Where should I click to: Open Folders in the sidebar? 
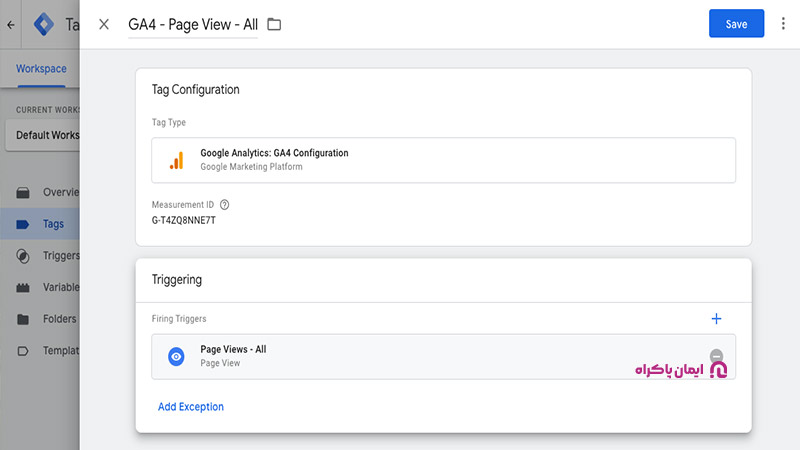tap(40, 319)
